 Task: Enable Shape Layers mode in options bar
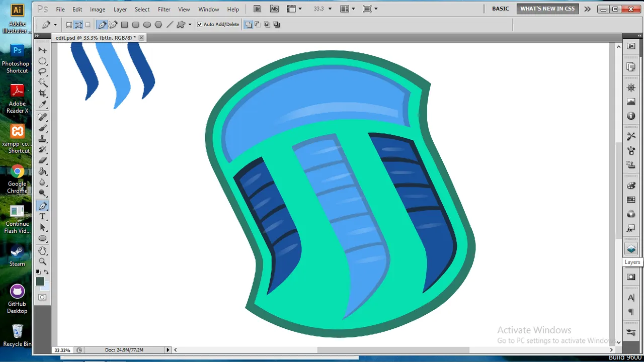(69, 24)
